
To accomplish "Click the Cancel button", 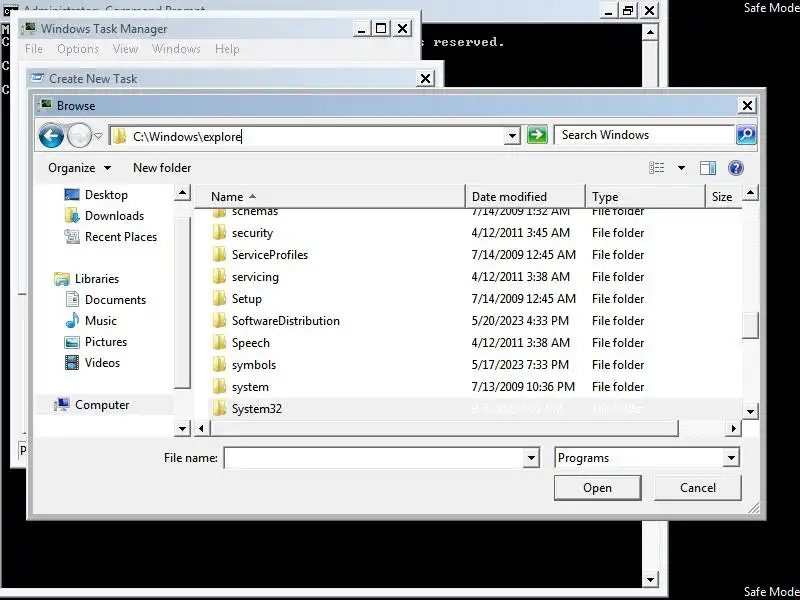I will pyautogui.click(x=697, y=488).
